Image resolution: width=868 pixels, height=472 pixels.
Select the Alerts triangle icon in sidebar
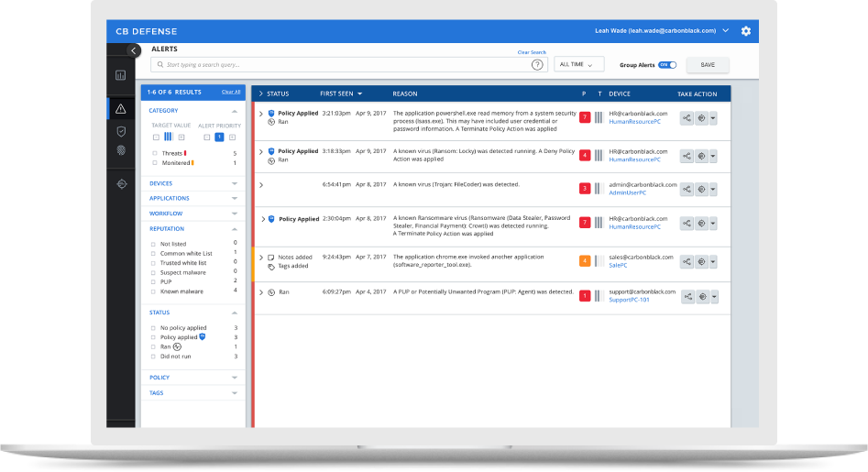point(121,109)
